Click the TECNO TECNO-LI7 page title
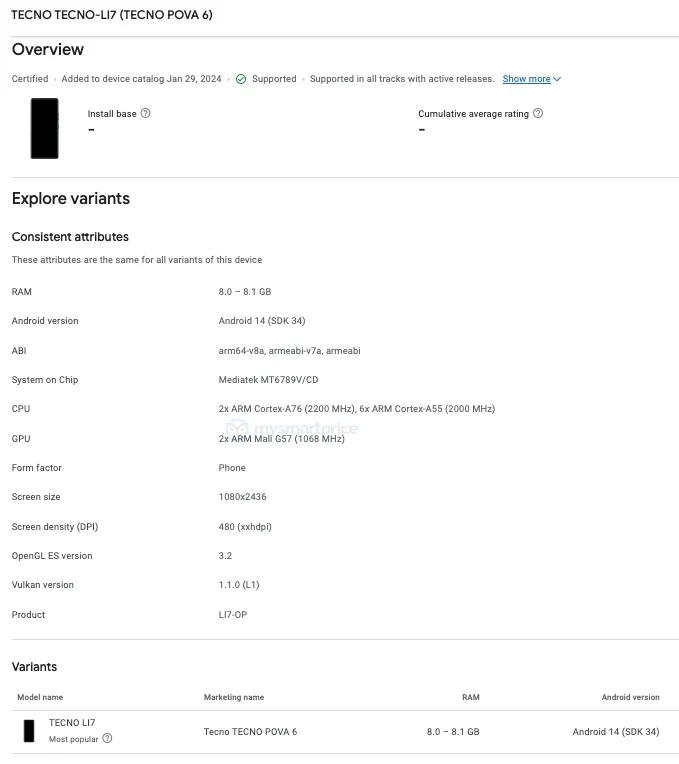Viewport: 679px width, 764px height. pos(111,15)
